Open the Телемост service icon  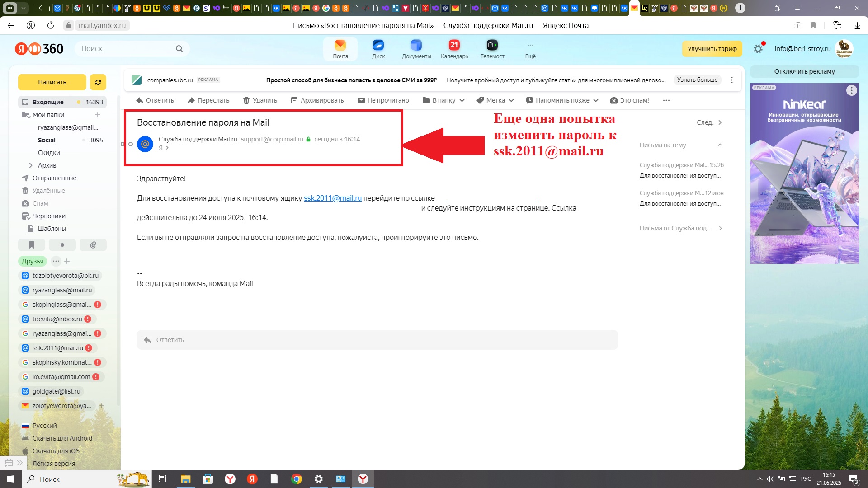click(x=492, y=49)
